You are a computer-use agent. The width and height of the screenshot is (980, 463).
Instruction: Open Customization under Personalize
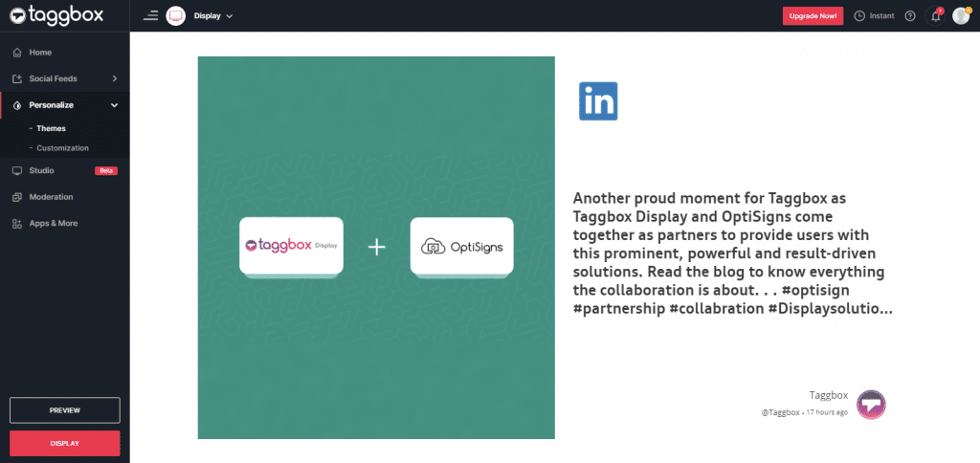(62, 148)
